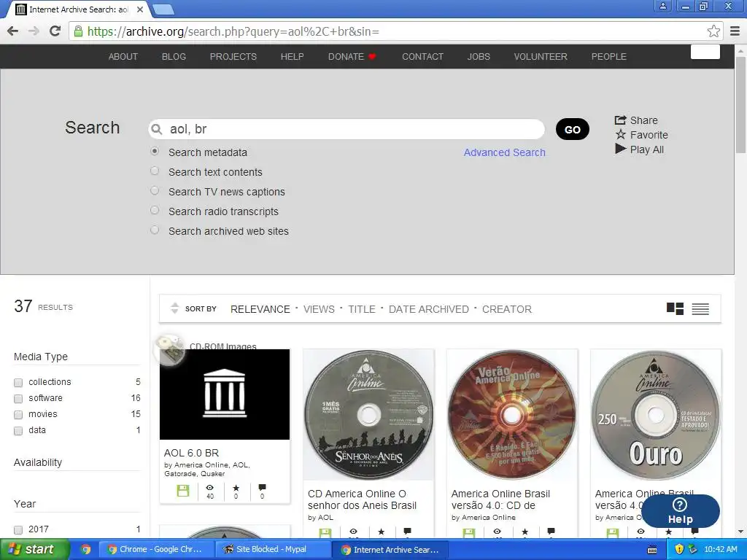Image resolution: width=747 pixels, height=560 pixels.
Task: Click the floppy software icon on AOL 6.0 BR
Action: click(183, 491)
